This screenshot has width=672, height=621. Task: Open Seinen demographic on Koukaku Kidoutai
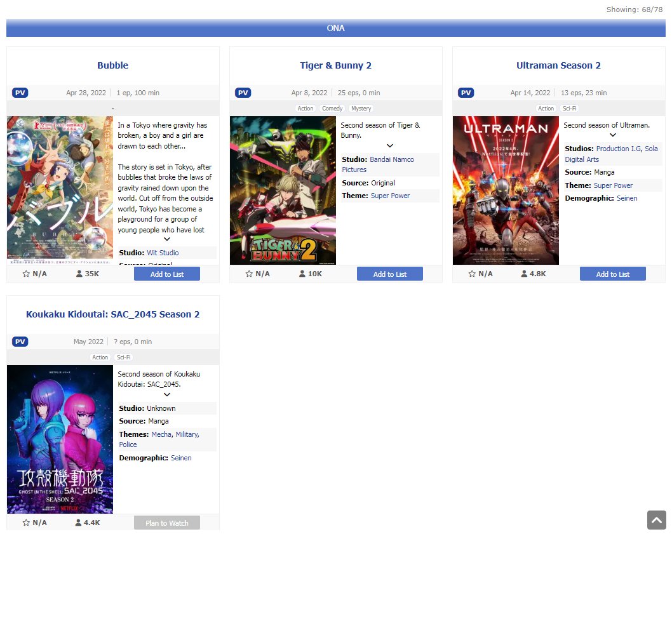click(x=181, y=458)
